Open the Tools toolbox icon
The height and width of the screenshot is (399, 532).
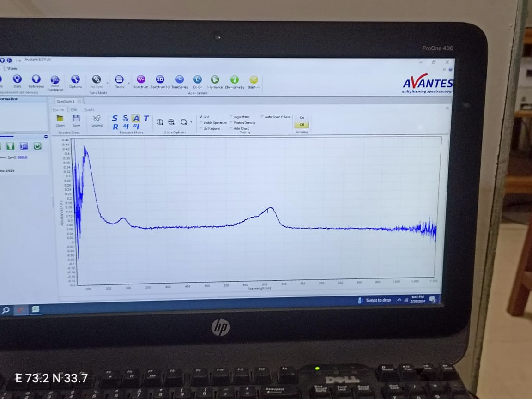tap(119, 79)
